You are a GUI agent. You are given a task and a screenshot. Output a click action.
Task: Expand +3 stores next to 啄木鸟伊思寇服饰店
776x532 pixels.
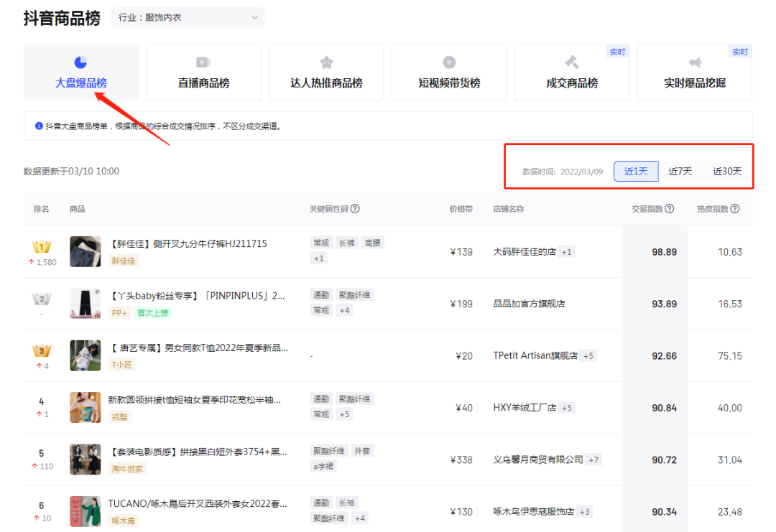(x=584, y=512)
